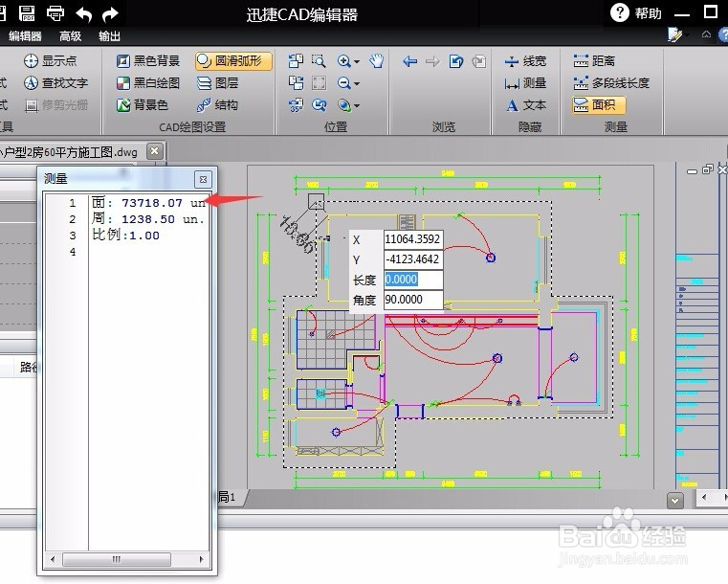Viewport: 728px width, 584px height.
Task: Select the 多段线长度 polyline length tool
Action: (x=611, y=83)
